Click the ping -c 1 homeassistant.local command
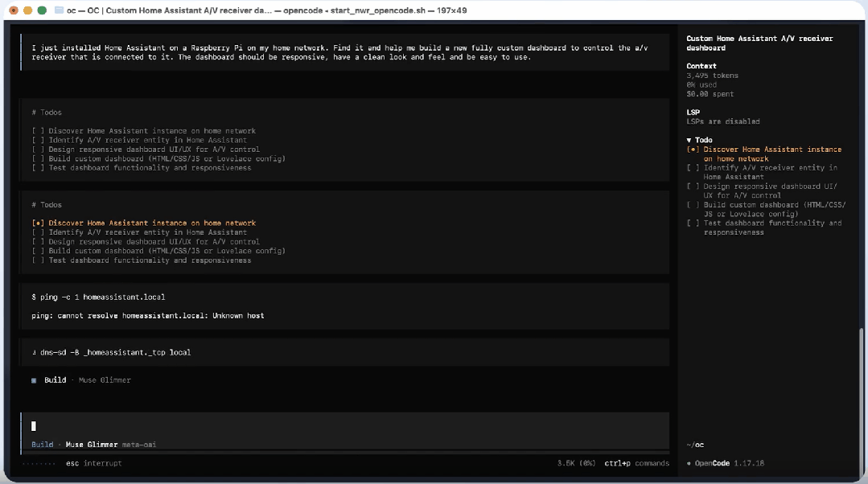 tap(98, 297)
